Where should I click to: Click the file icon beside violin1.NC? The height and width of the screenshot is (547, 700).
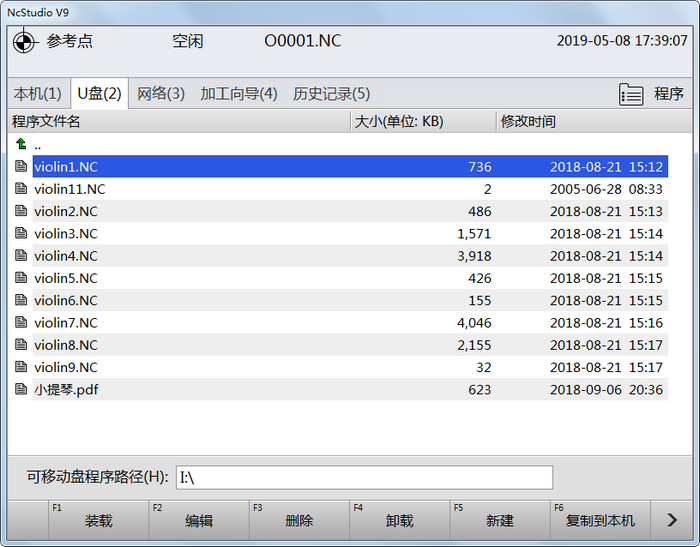click(x=21, y=166)
